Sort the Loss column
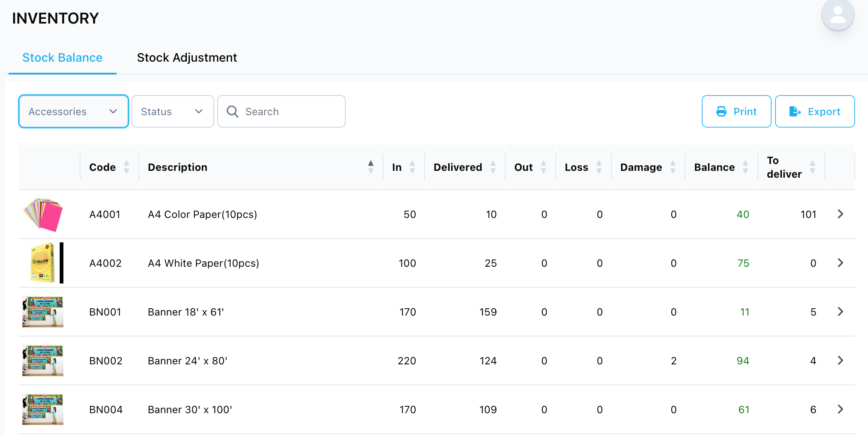 [599, 167]
